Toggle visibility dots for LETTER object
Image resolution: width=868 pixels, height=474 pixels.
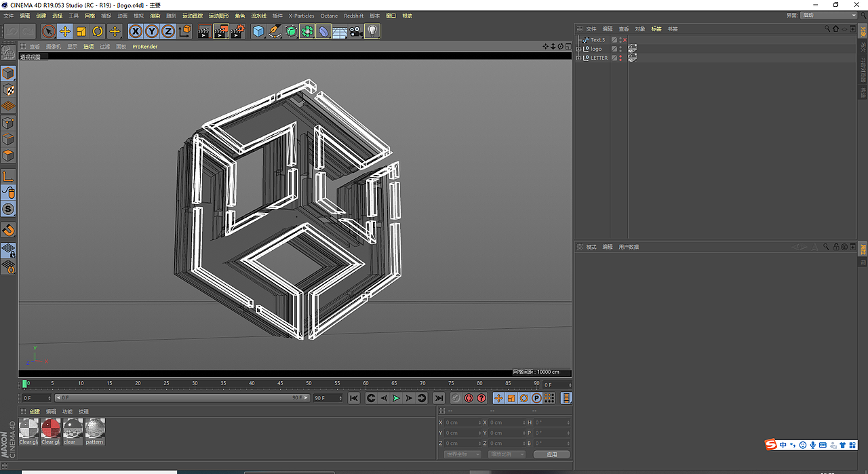pos(620,58)
